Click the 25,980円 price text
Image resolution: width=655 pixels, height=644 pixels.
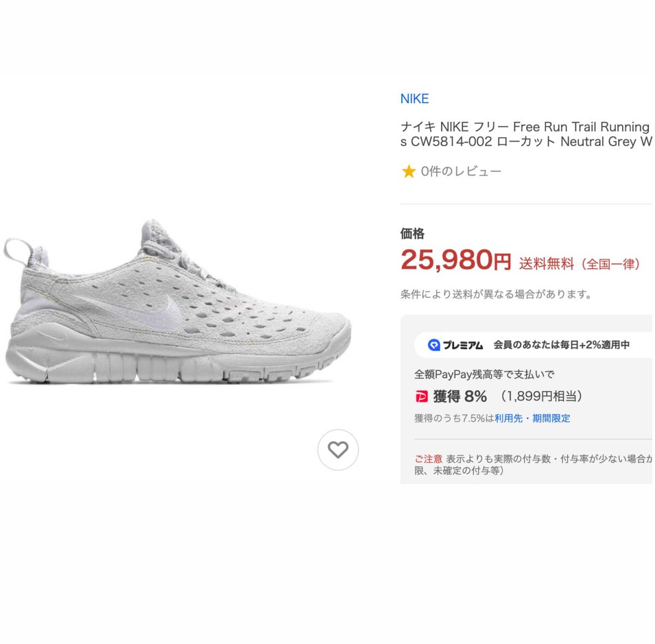click(455, 261)
